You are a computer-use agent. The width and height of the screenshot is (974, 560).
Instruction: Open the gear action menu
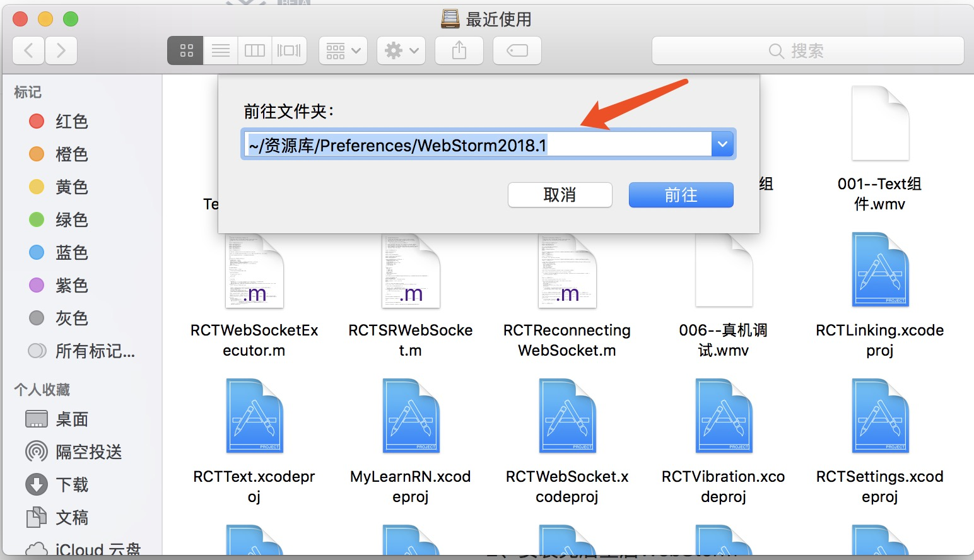pyautogui.click(x=401, y=50)
